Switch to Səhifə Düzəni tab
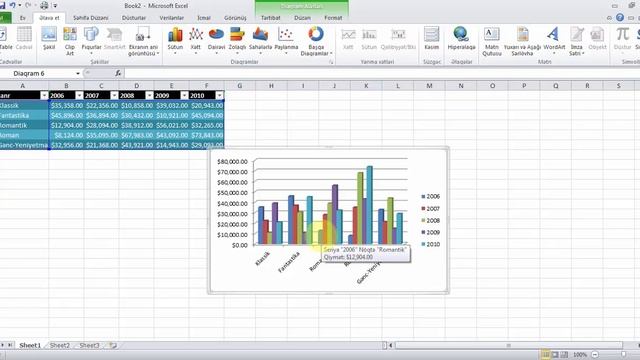Screen dimensions: 640x360 (x=91, y=18)
